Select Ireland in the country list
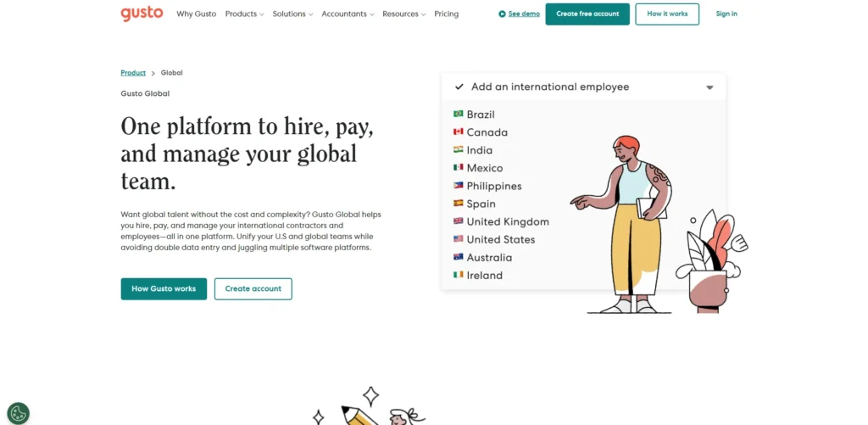This screenshot has width=868, height=425. click(485, 275)
